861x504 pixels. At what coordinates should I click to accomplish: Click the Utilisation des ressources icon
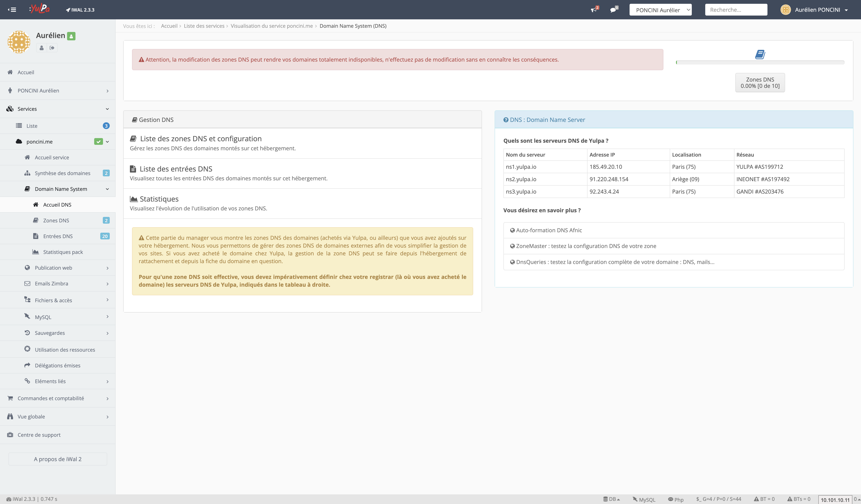(27, 349)
